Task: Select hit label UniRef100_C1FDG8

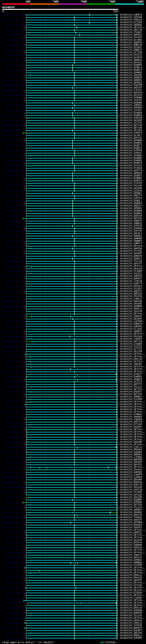Action: pos(131,321)
